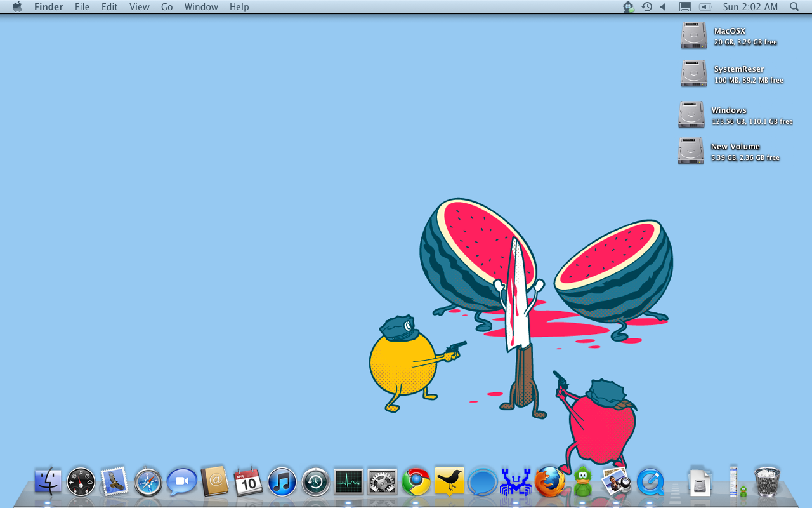Launch Firefox from the Dock
Viewport: 812px width, 508px height.
(550, 482)
